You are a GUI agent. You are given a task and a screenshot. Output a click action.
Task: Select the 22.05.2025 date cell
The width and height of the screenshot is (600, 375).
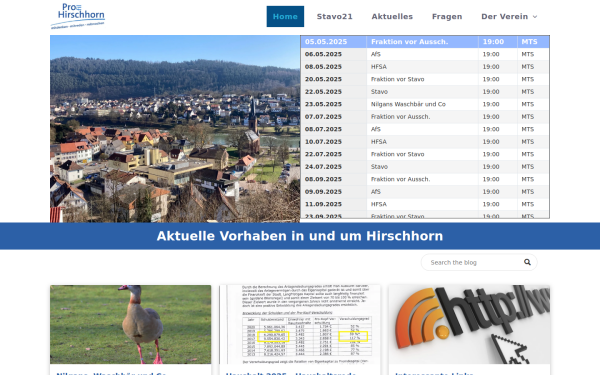pos(334,92)
